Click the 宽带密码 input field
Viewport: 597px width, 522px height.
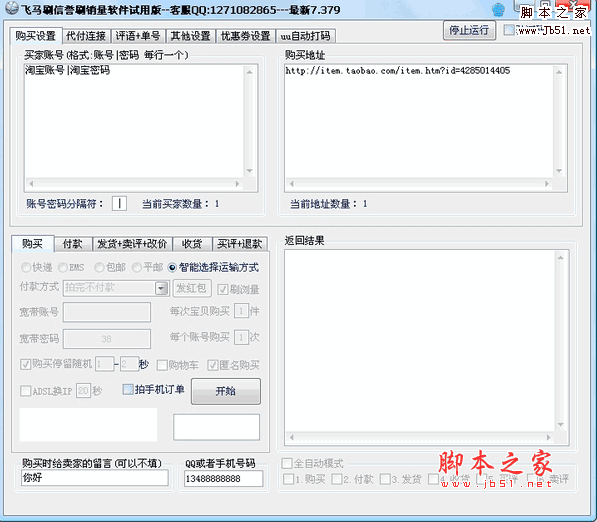(107, 339)
